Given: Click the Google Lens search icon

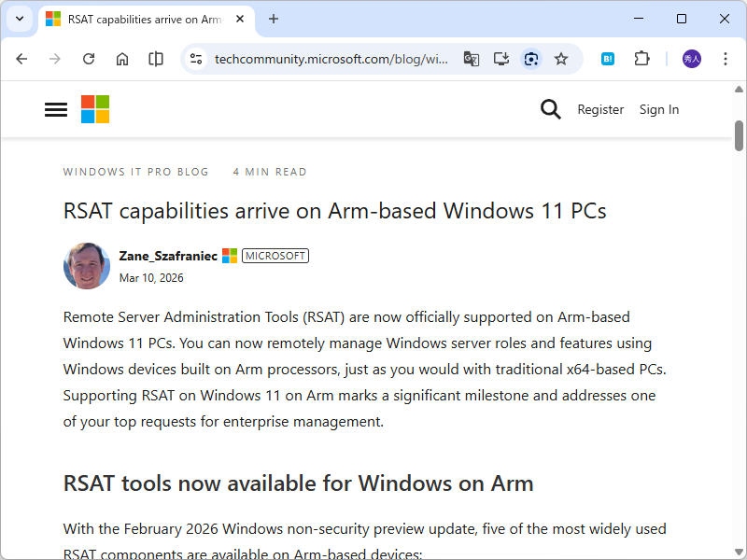Looking at the screenshot, I should 531,59.
